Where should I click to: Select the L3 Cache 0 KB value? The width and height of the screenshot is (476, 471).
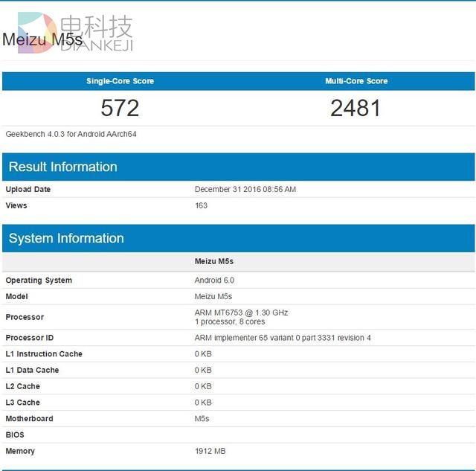point(203,403)
